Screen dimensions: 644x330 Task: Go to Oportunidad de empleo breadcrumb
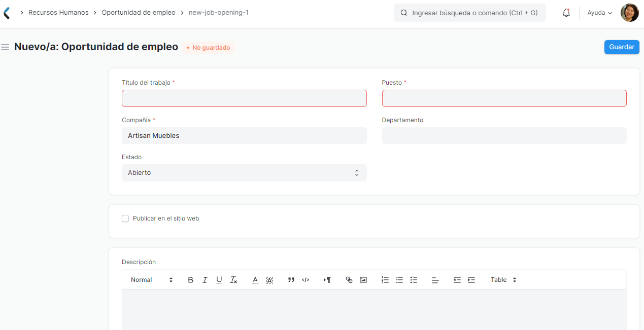pos(139,13)
